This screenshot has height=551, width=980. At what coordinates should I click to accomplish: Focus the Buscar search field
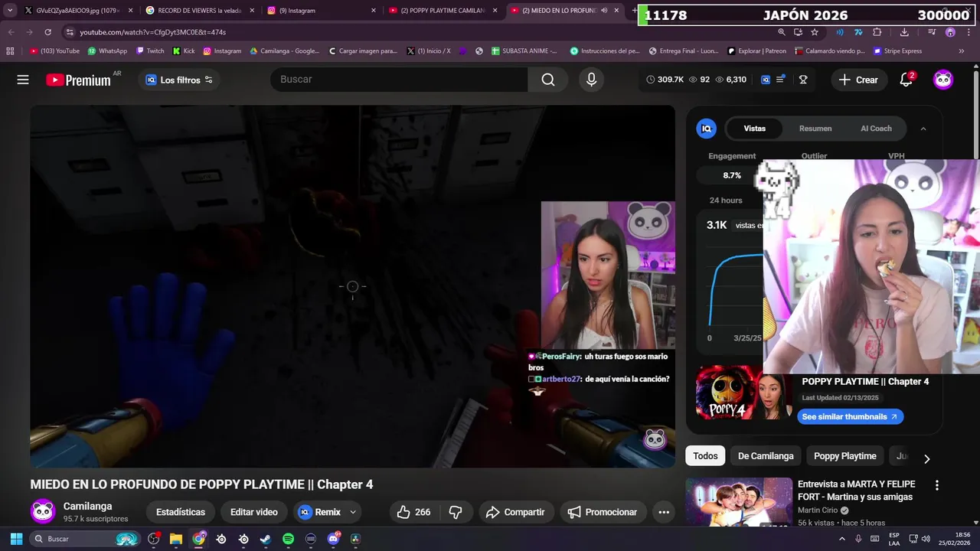399,80
